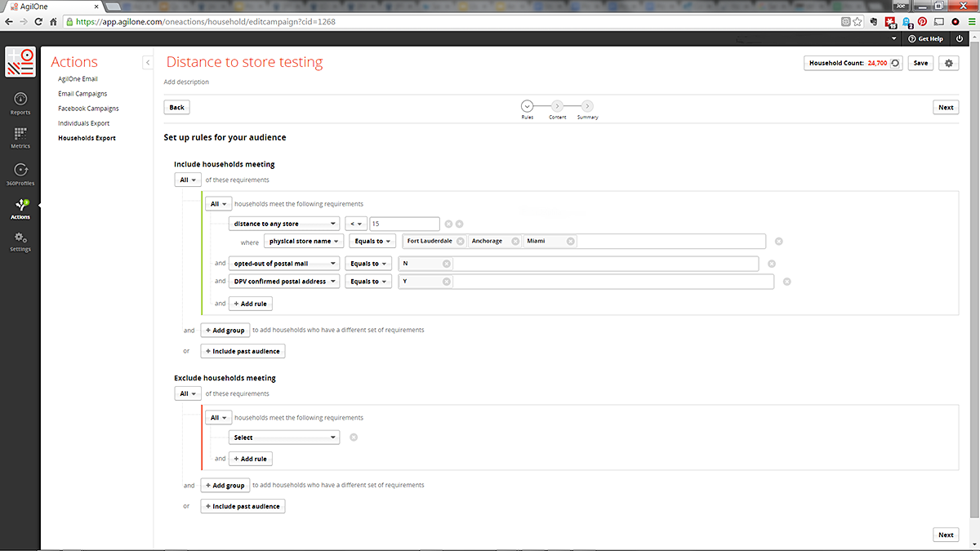Open Individuals Export in the Actions menu
980x551 pixels.
pyautogui.click(x=83, y=123)
